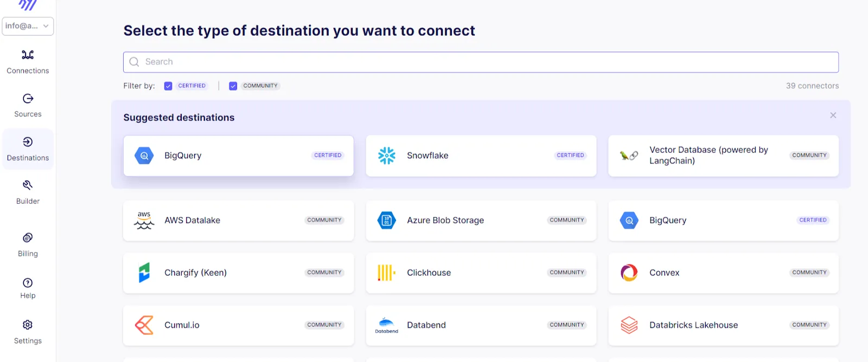This screenshot has height=362, width=868.
Task: Click the Help menu label
Action: tap(28, 296)
